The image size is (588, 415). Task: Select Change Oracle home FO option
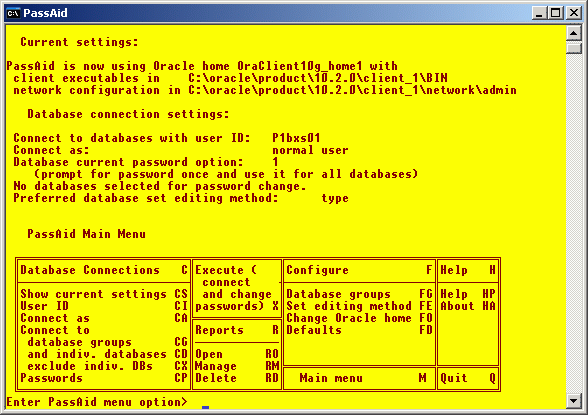359,318
